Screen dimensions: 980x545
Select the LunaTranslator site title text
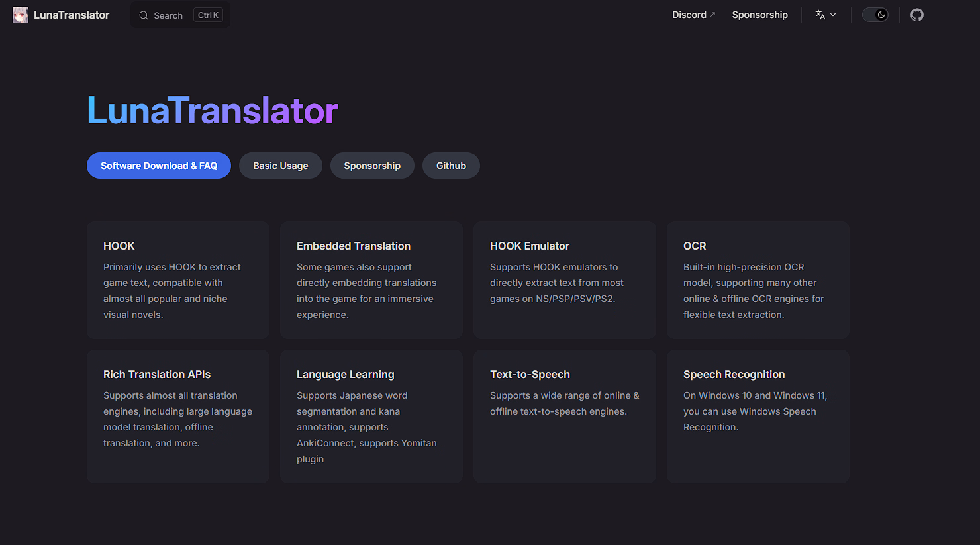point(72,15)
